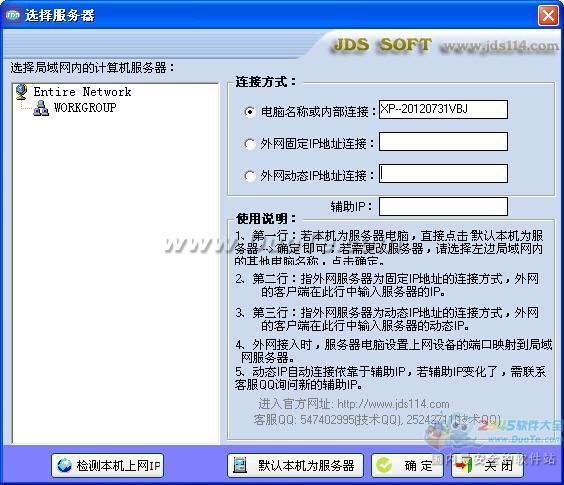This screenshot has width=564, height=485.
Task: Close the 选择服务器 dialog window
Action: click(x=548, y=16)
